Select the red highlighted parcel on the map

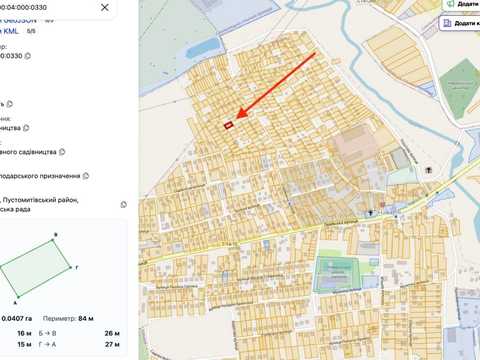click(x=228, y=125)
